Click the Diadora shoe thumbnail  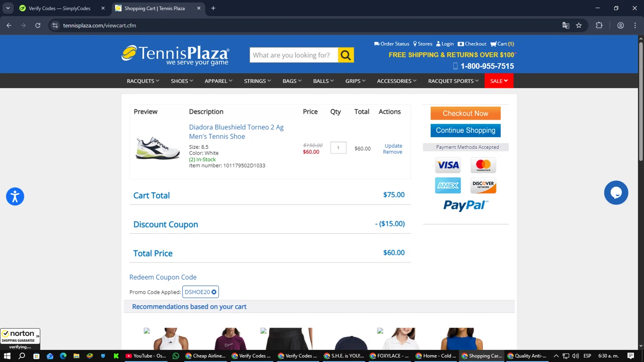tap(158, 148)
